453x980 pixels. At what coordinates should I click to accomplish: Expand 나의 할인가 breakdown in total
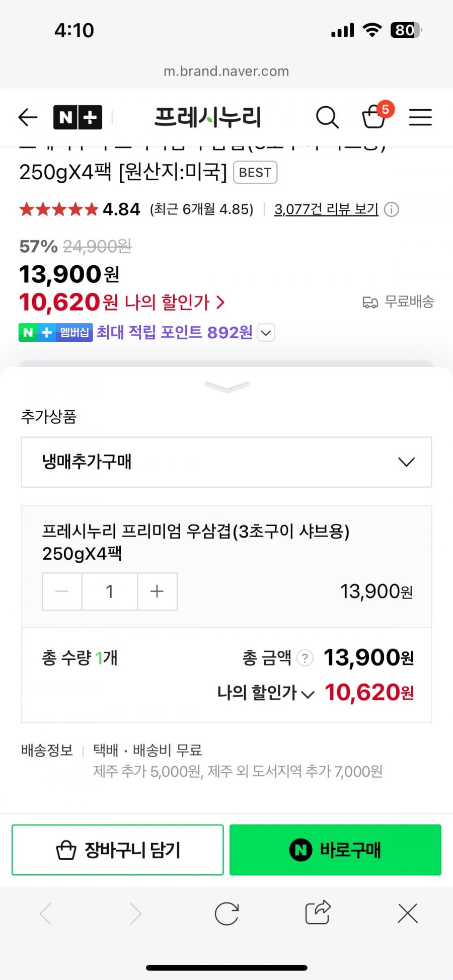pyautogui.click(x=265, y=693)
